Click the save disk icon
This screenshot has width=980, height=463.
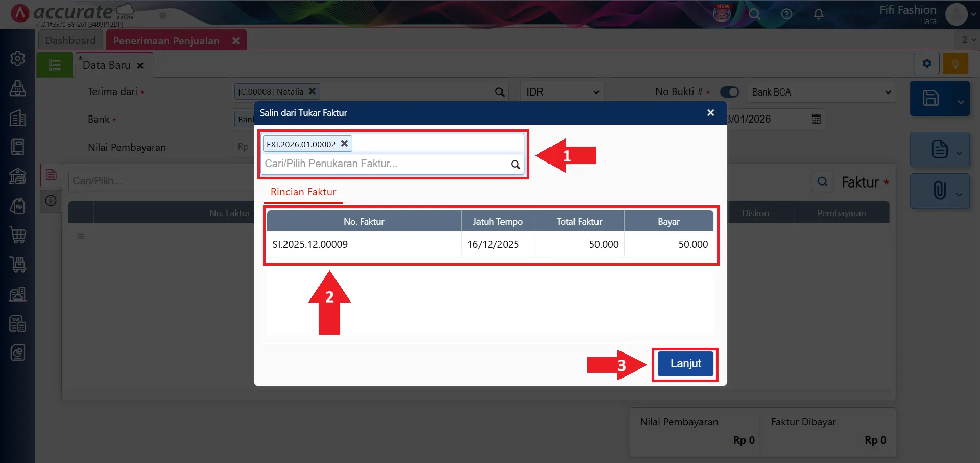pos(930,98)
